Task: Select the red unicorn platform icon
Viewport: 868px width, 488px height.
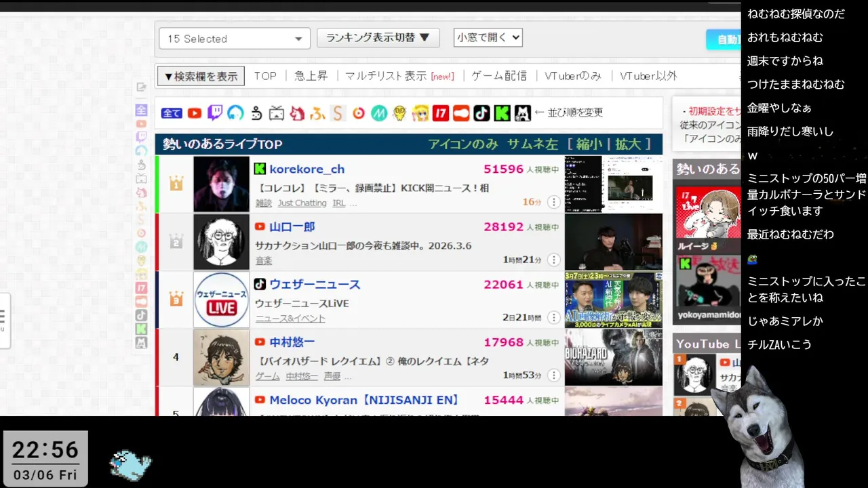Action: (x=297, y=113)
